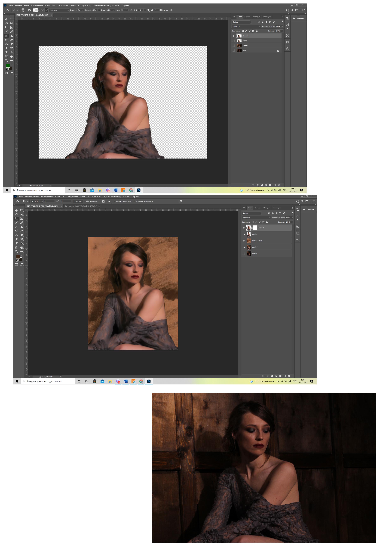Swap crop width and height in lower options bar
This screenshot has height=555, width=392.
(x=58, y=201)
